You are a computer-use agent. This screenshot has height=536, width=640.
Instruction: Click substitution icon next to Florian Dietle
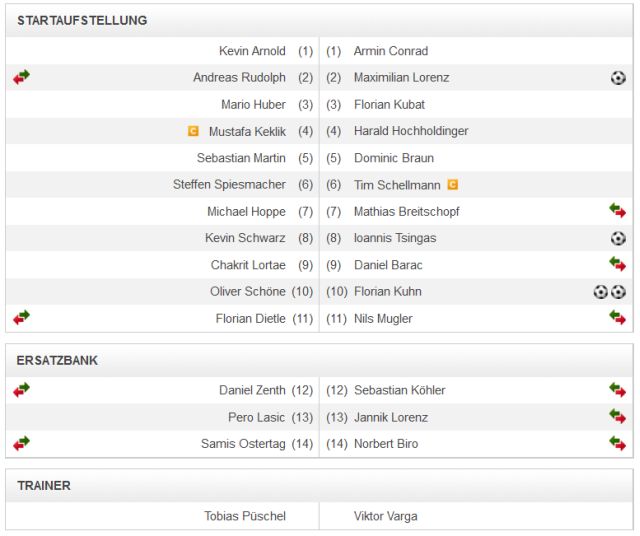pyautogui.click(x=21, y=318)
